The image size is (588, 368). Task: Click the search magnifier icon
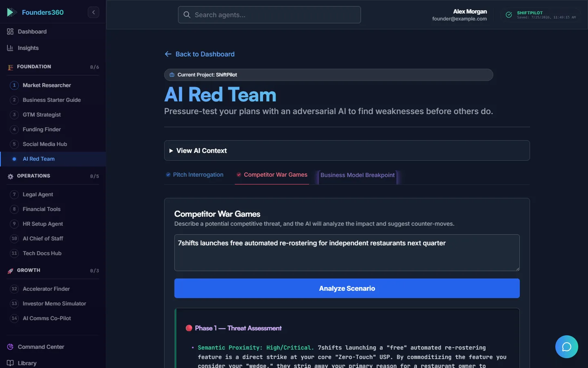pos(187,15)
